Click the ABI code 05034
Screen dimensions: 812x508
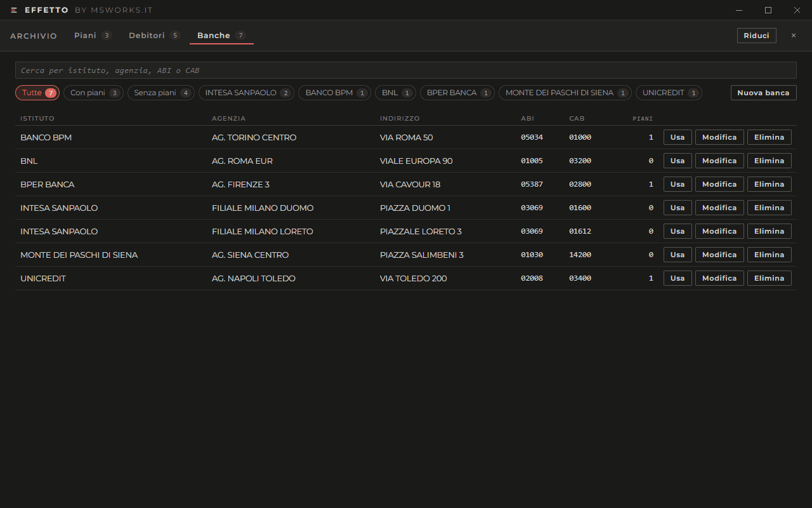click(x=532, y=137)
